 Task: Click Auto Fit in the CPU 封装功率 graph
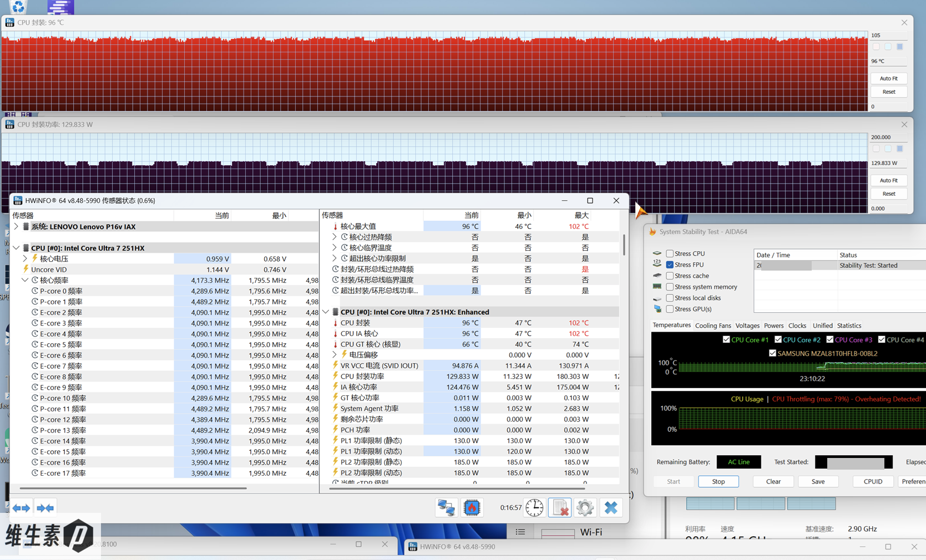[x=889, y=180]
